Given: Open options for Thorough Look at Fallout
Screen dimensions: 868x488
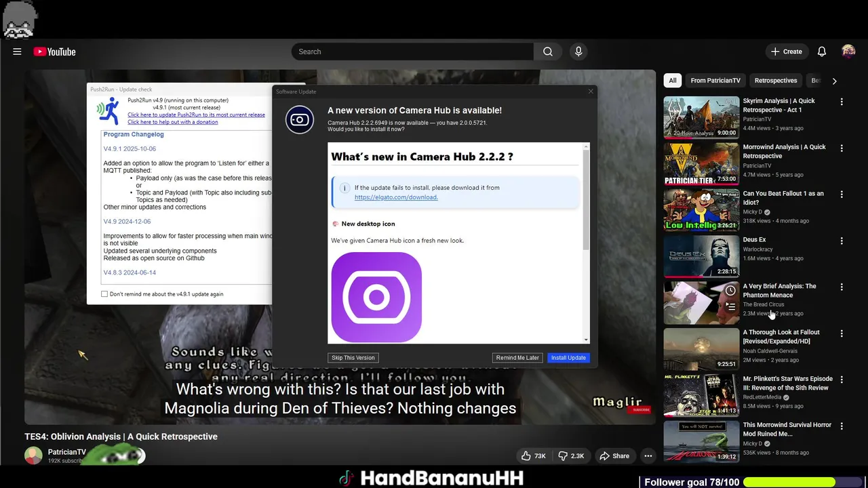Looking at the screenshot, I should click(842, 333).
